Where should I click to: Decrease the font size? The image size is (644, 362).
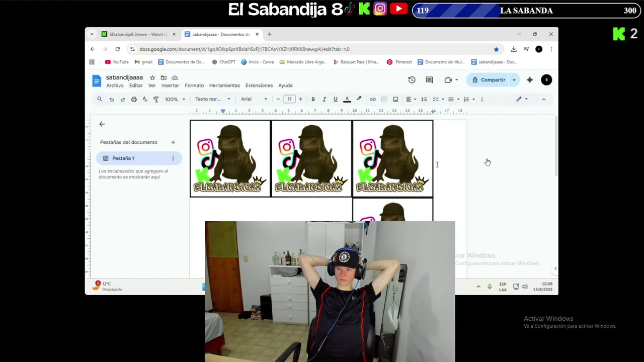coord(278,99)
